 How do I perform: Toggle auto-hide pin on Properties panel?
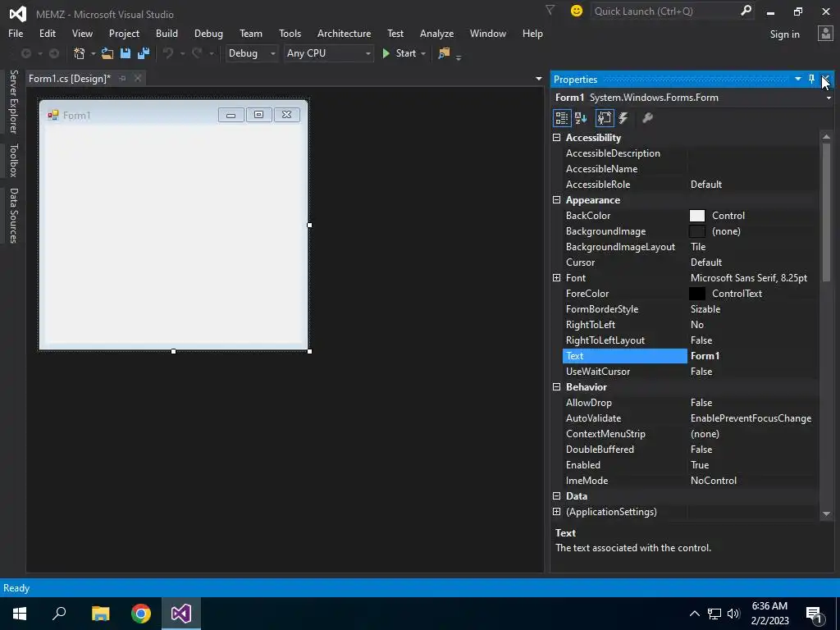point(811,80)
